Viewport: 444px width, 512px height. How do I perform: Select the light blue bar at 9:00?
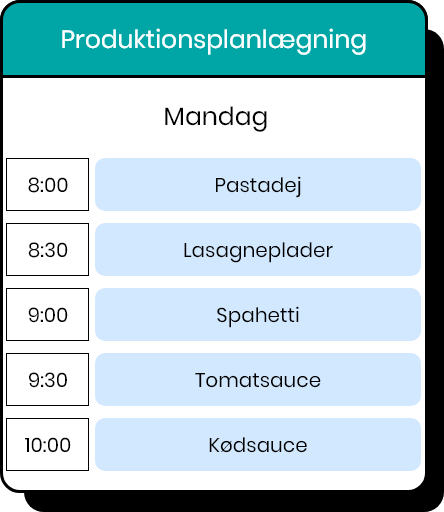[x=258, y=314]
